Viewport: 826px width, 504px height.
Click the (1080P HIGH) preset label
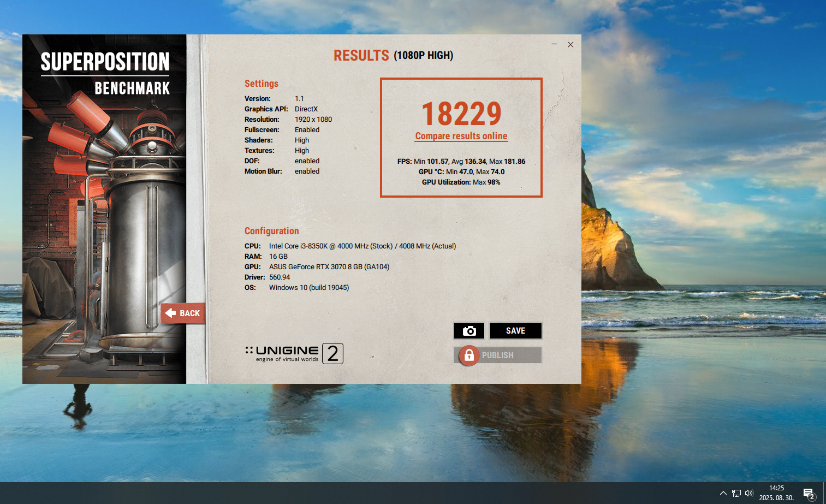point(424,56)
